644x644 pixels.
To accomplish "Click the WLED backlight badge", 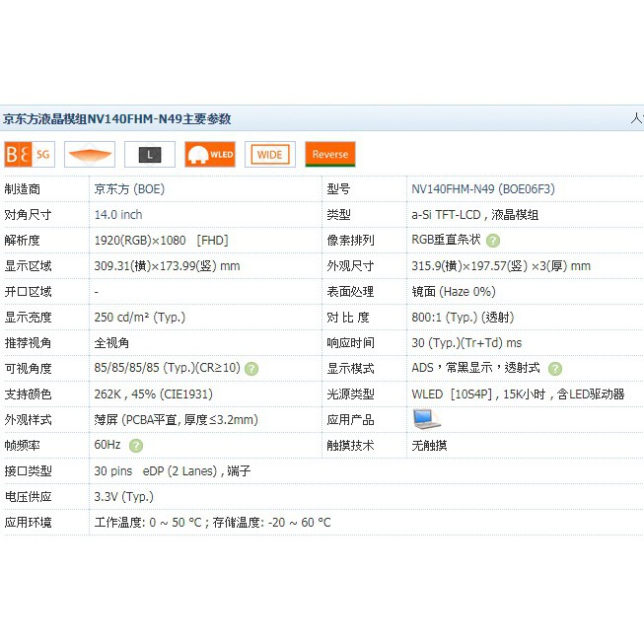I will click(x=210, y=155).
